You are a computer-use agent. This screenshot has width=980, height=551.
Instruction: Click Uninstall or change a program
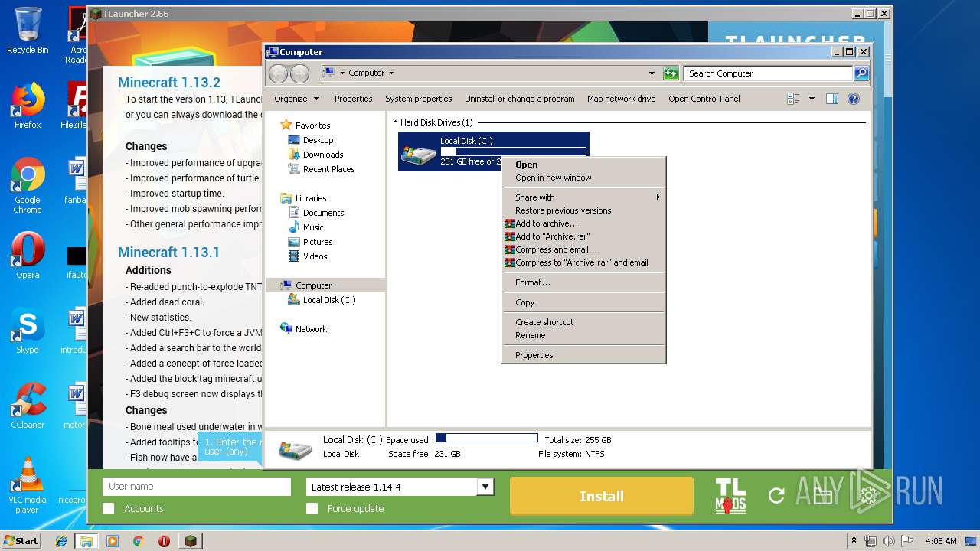519,99
